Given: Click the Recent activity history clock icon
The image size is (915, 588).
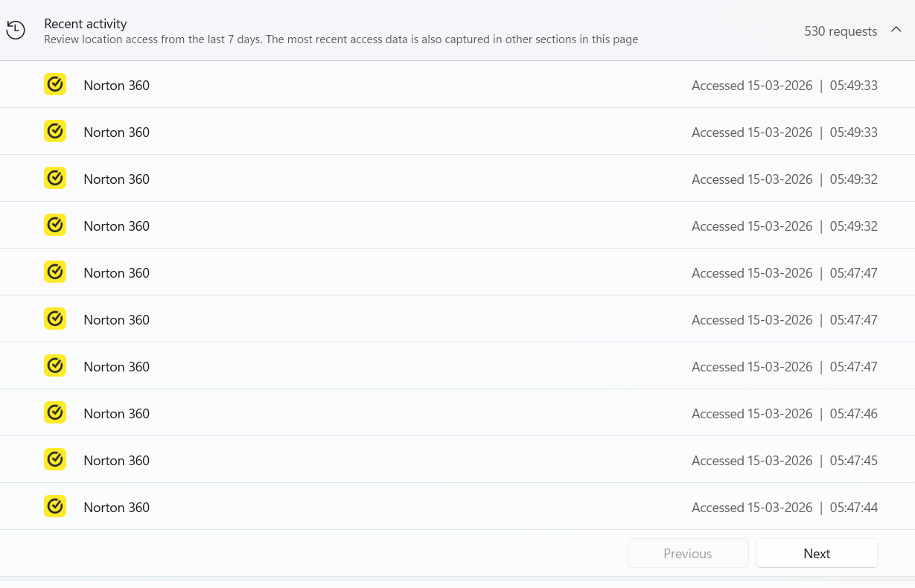Looking at the screenshot, I should tap(16, 31).
